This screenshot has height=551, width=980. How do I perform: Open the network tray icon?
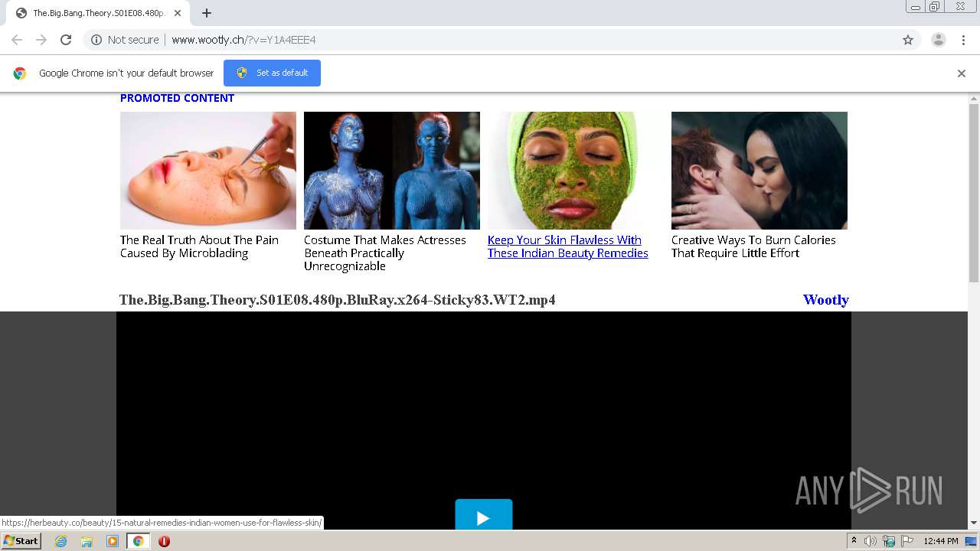[x=889, y=541]
